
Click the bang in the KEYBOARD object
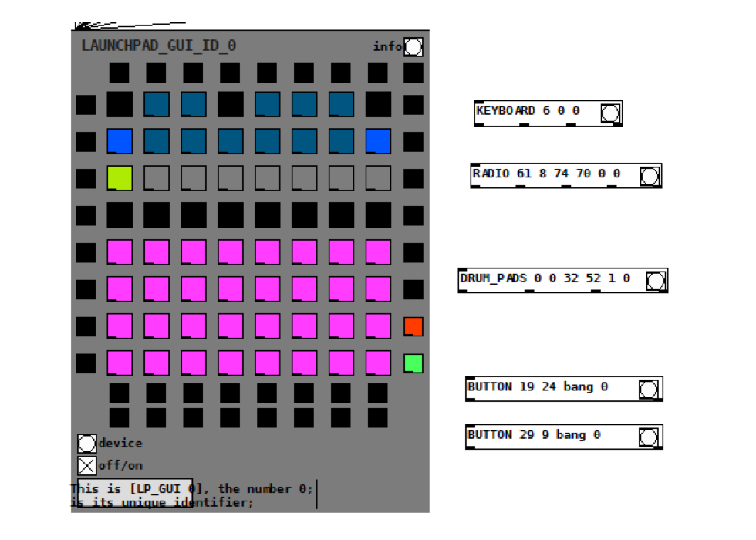[x=610, y=113]
